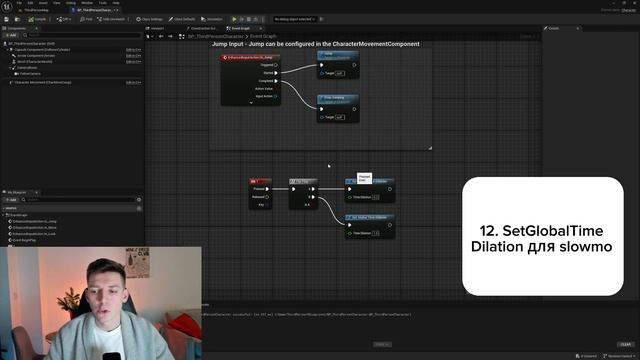The image size is (640, 360).
Task: Collapse the EventGraph tree item
Action: pos(3,215)
